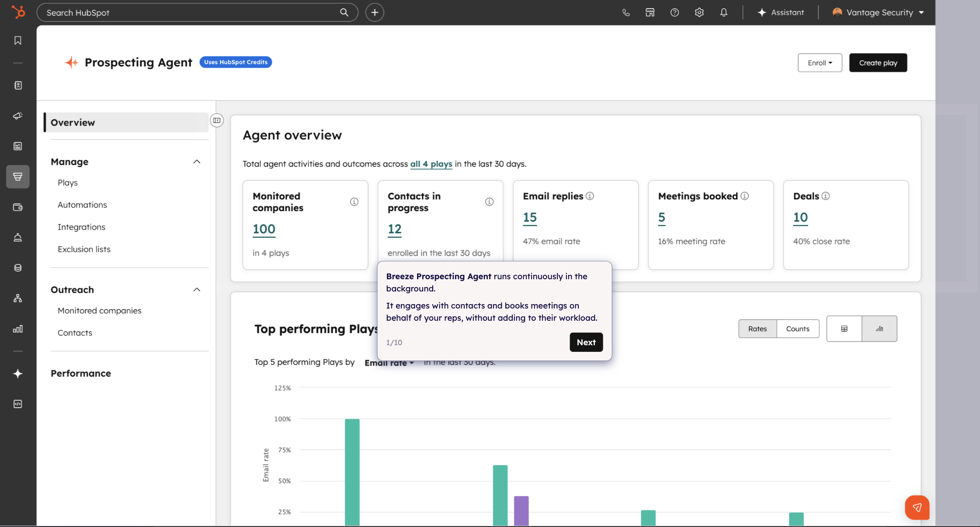Open the orange chat paper-plane widget
This screenshot has height=527, width=980.
pyautogui.click(x=917, y=507)
